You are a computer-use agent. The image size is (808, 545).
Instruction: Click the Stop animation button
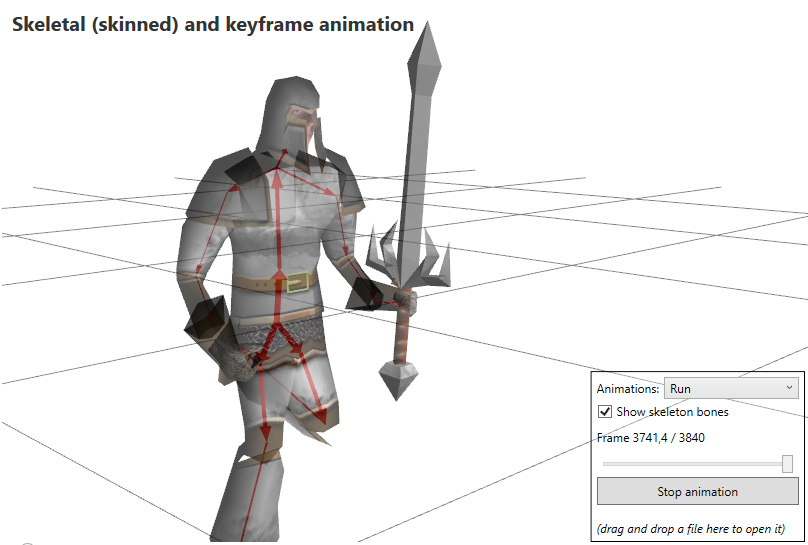pyautogui.click(x=698, y=491)
